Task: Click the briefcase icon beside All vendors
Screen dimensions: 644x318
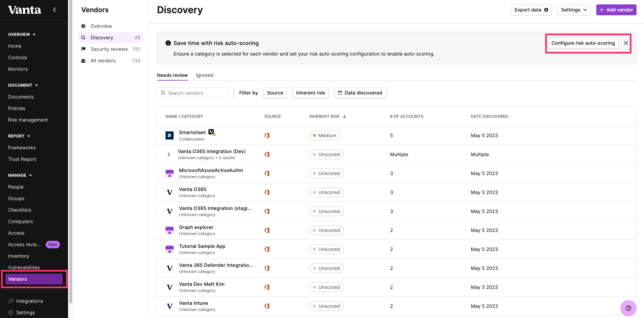Action: (83, 61)
